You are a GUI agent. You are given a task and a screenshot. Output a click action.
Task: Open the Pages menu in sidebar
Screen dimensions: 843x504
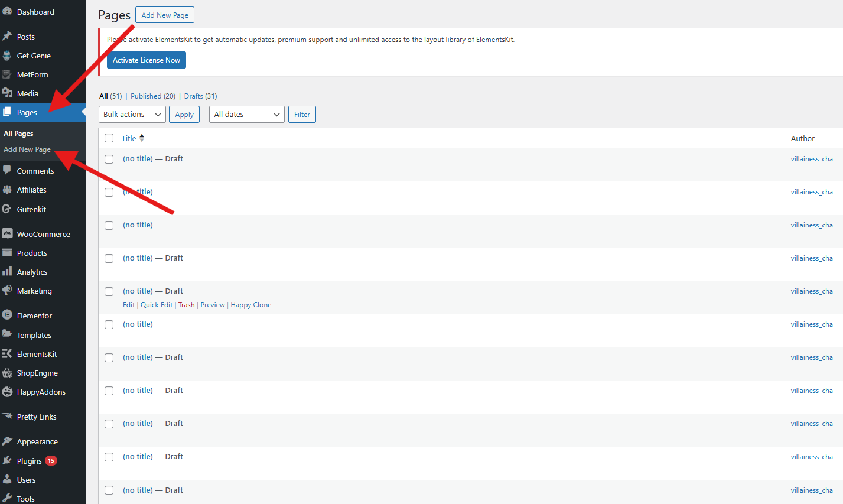click(43, 112)
